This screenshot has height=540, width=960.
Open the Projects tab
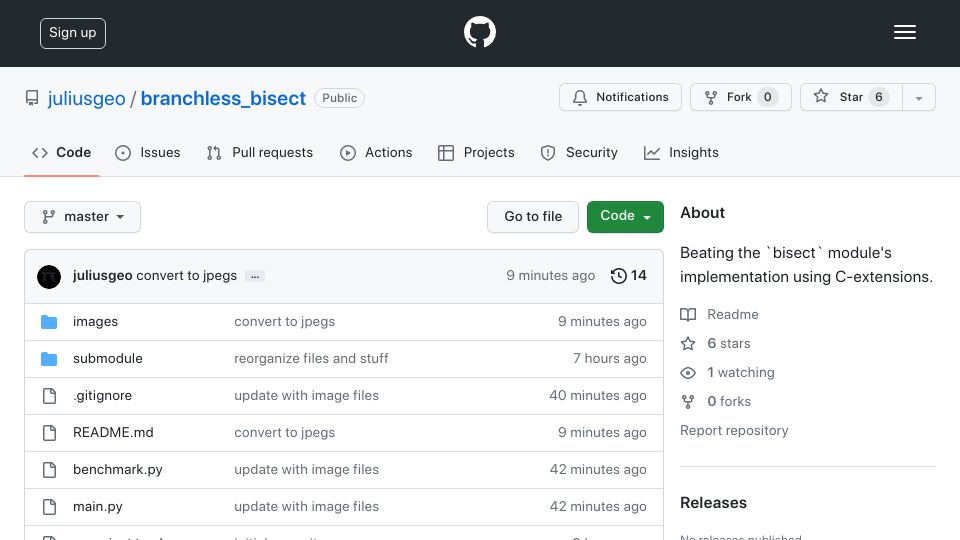(476, 152)
